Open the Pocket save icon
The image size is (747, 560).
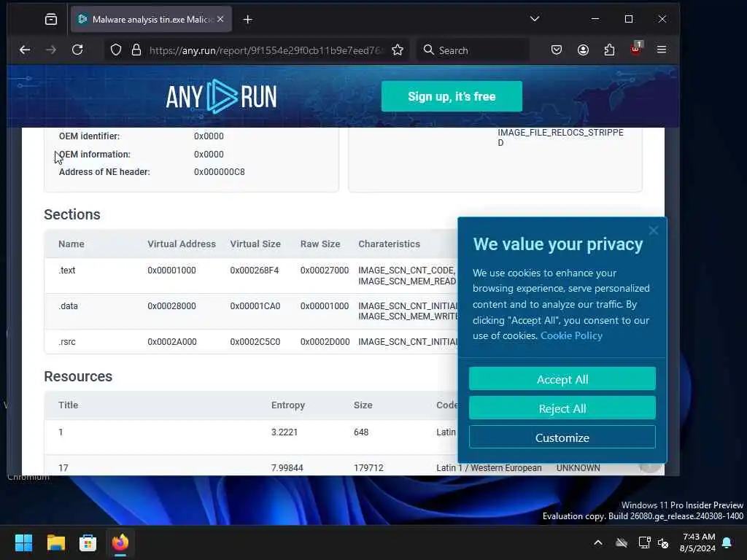click(557, 50)
